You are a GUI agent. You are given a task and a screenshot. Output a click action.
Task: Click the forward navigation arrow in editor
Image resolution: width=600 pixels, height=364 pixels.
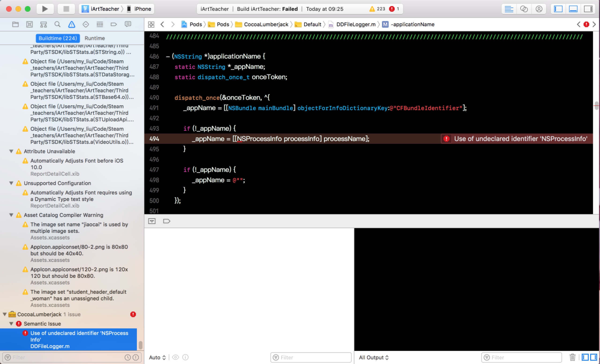tap(173, 24)
